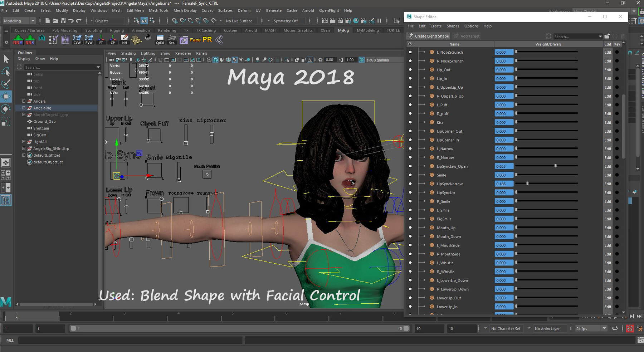
Task: Switch to the Rigging shelf tab
Action: [117, 30]
